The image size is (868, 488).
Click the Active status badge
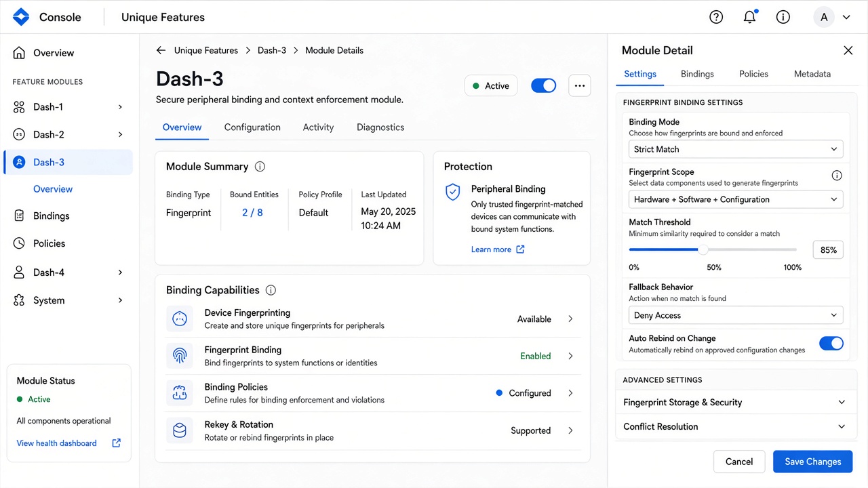(x=491, y=86)
